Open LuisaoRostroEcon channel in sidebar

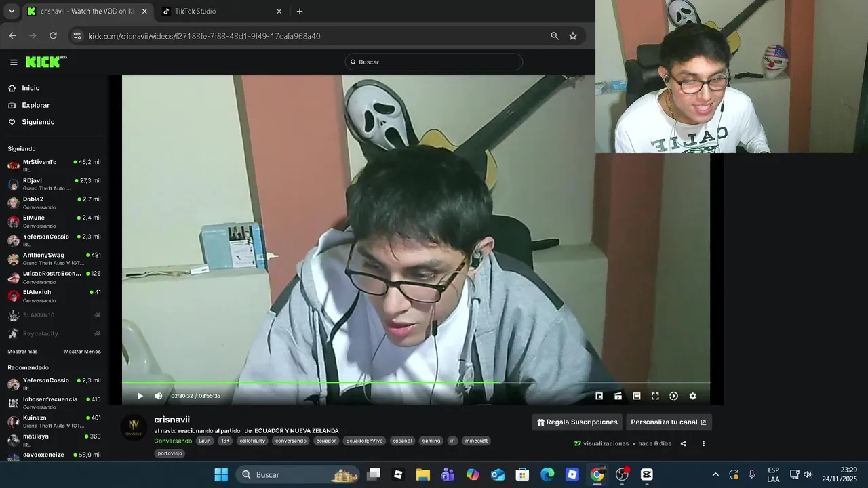click(x=54, y=277)
